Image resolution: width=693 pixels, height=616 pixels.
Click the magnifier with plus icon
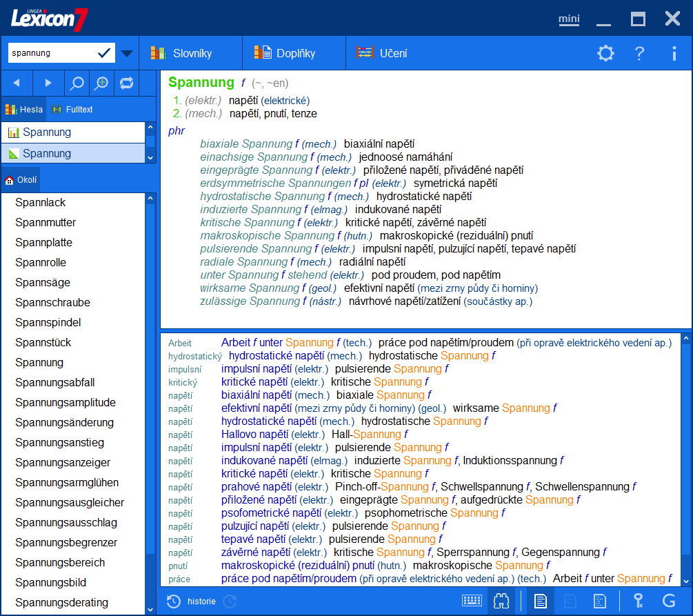101,83
